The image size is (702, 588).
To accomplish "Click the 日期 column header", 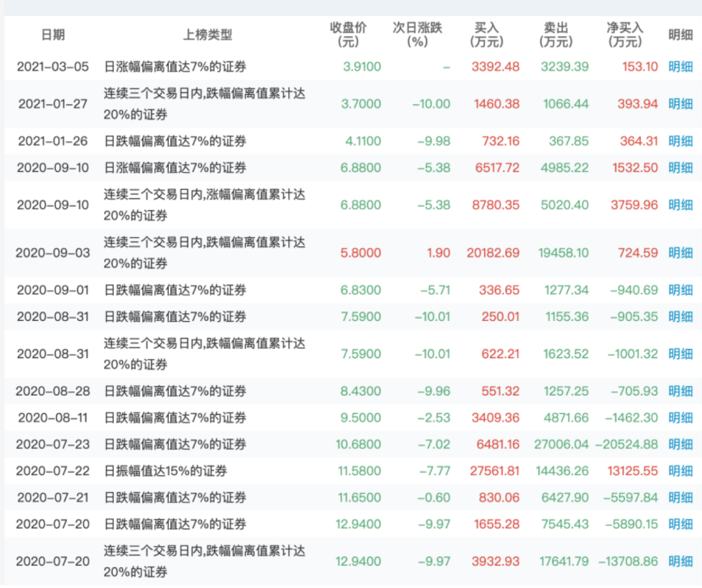I will (x=53, y=34).
